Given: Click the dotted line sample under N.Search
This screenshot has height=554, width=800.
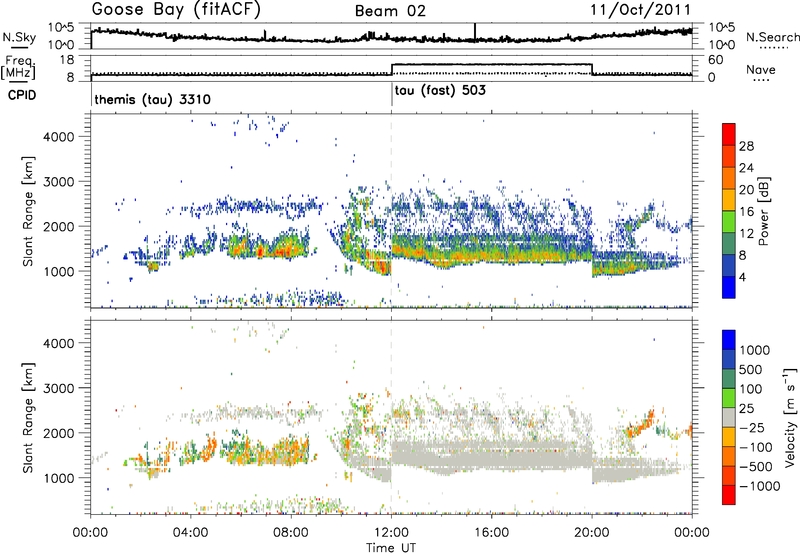Looking at the screenshot, I should pos(773,48).
